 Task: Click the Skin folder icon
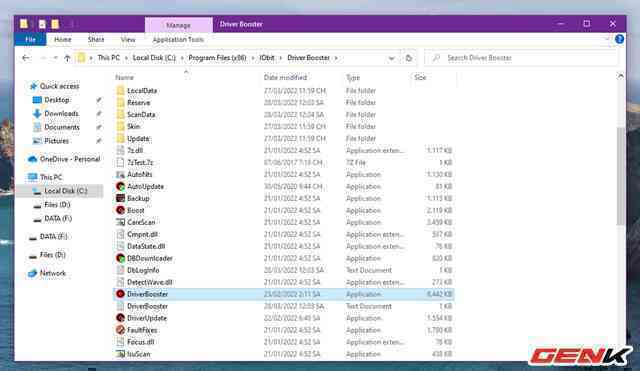[120, 127]
